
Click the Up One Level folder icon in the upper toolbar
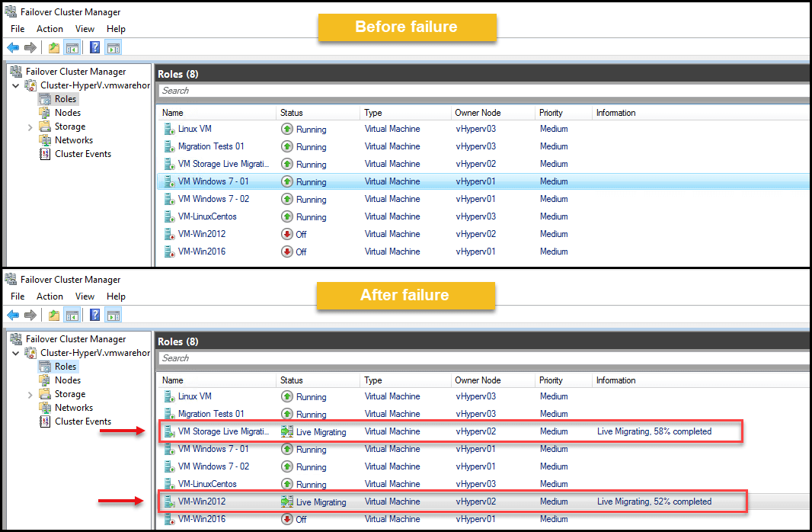(53, 48)
